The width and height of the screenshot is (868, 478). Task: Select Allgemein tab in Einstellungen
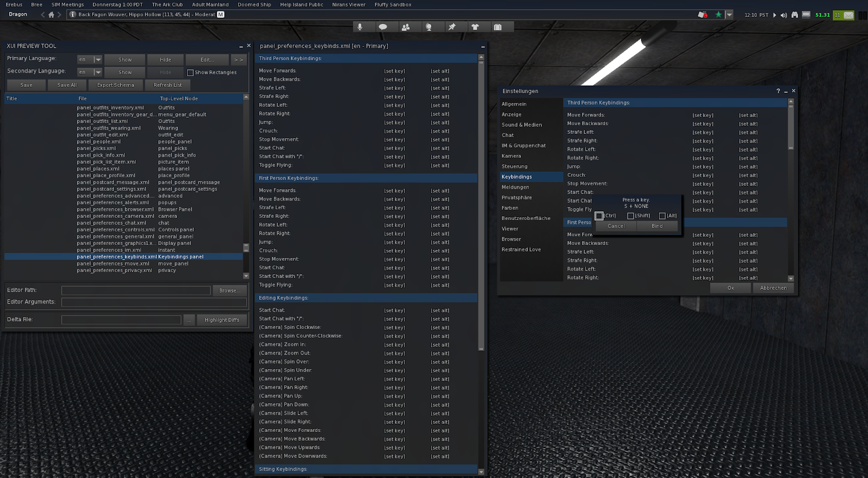(531, 104)
